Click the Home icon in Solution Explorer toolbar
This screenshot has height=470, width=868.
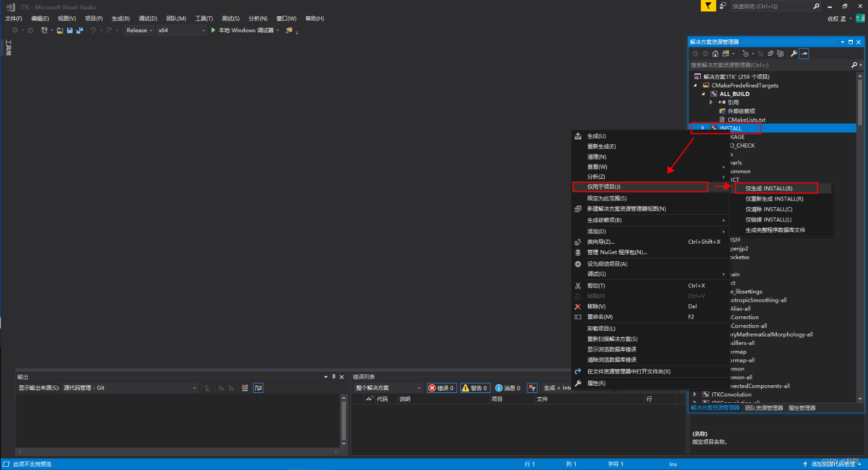click(x=715, y=54)
